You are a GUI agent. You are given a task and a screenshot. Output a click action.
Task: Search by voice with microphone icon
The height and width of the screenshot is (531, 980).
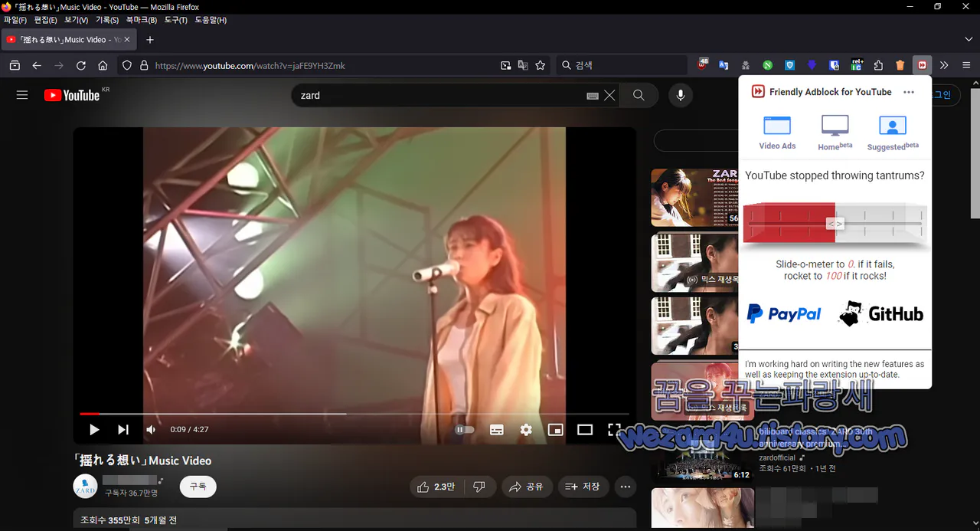tap(679, 95)
